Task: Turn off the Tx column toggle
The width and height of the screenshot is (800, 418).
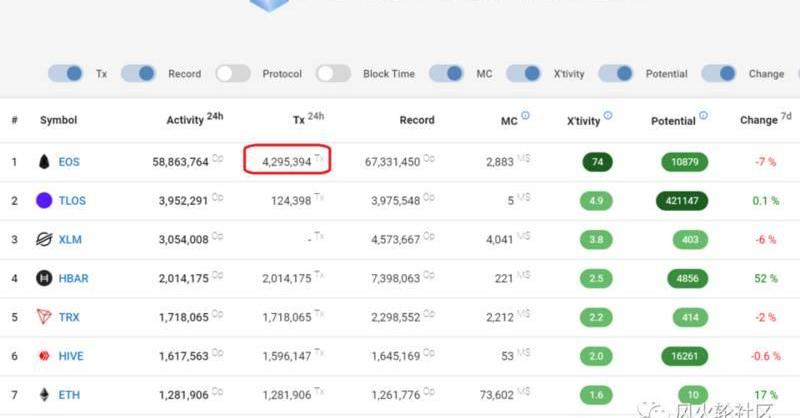Action: (65, 73)
